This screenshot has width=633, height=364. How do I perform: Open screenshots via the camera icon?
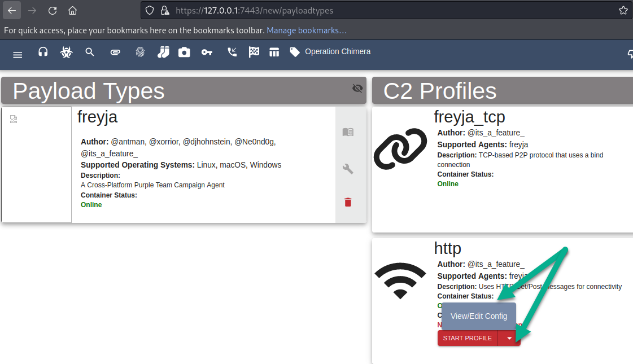pos(184,52)
